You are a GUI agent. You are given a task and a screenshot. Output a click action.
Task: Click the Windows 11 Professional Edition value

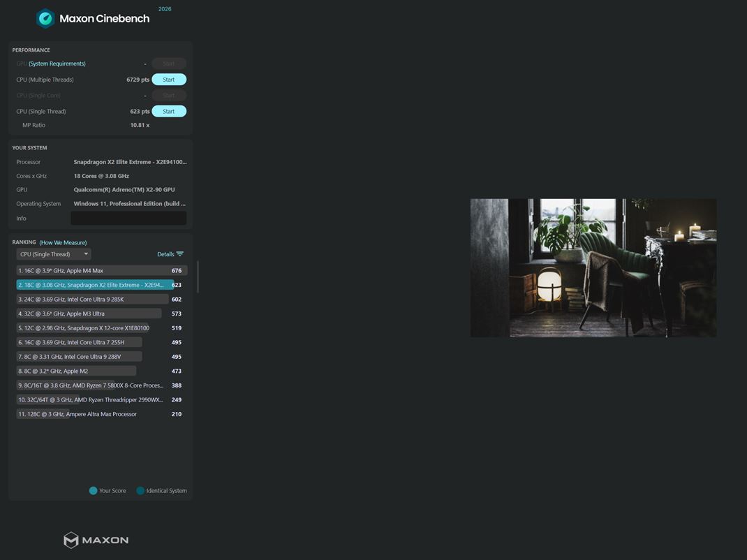click(x=130, y=203)
